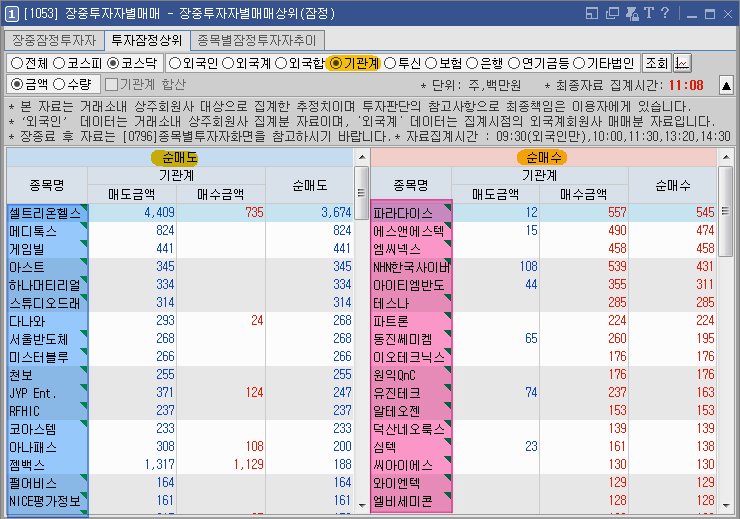Select 엘비세미콘 stock row
The image size is (740, 519).
click(x=412, y=501)
